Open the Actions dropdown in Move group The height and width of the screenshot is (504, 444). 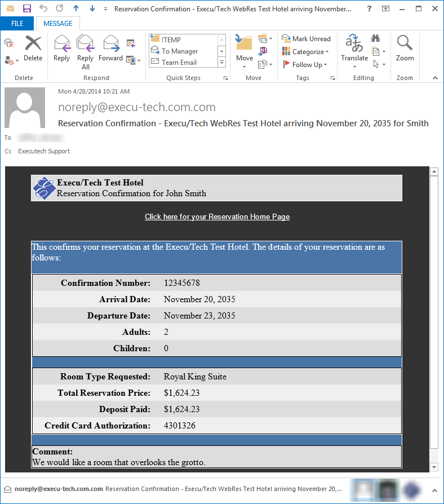tap(265, 64)
